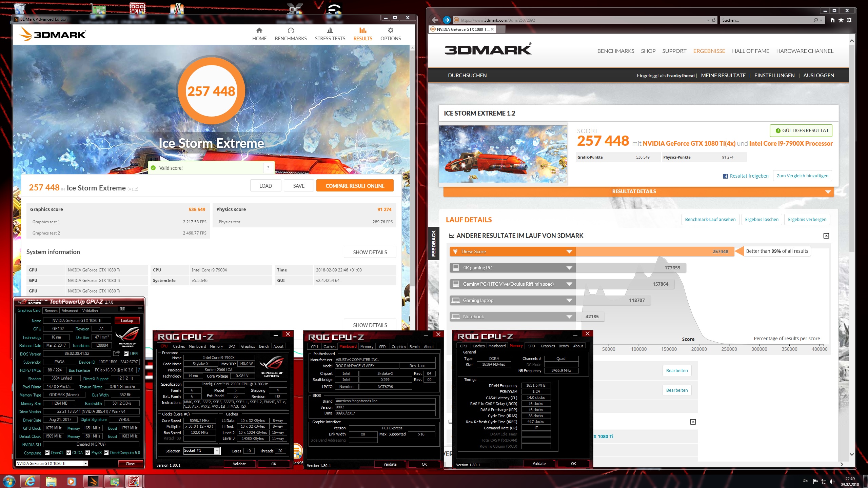Viewport: 868px width, 488px height.
Task: Click MEINE RESULTATE link
Action: pyautogui.click(x=723, y=75)
